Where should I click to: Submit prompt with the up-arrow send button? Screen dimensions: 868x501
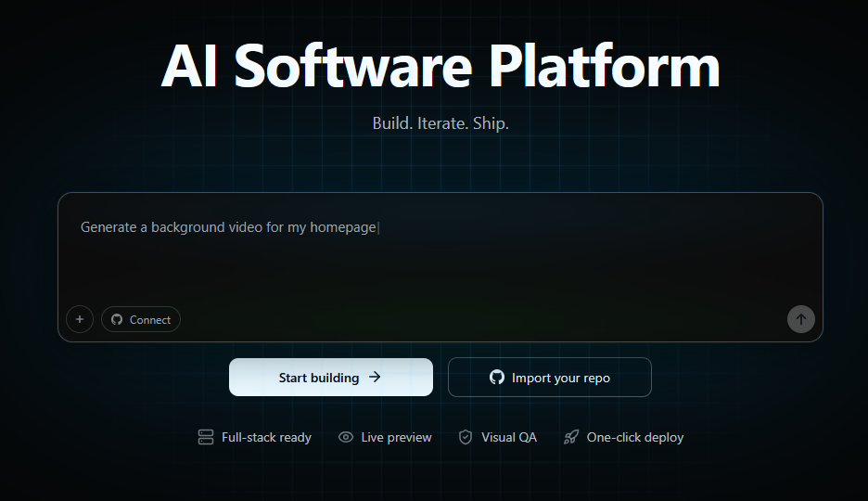pos(801,319)
